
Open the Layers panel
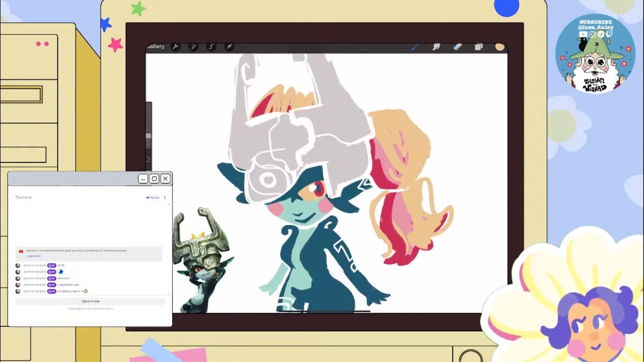point(478,47)
